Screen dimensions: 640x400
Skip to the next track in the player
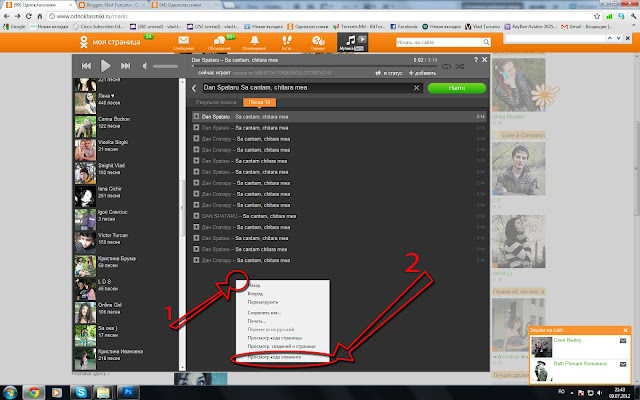click(x=125, y=66)
